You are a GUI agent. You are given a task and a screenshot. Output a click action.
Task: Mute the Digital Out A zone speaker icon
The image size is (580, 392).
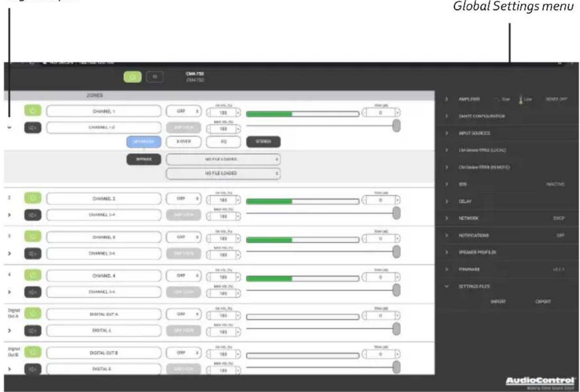[32, 330]
